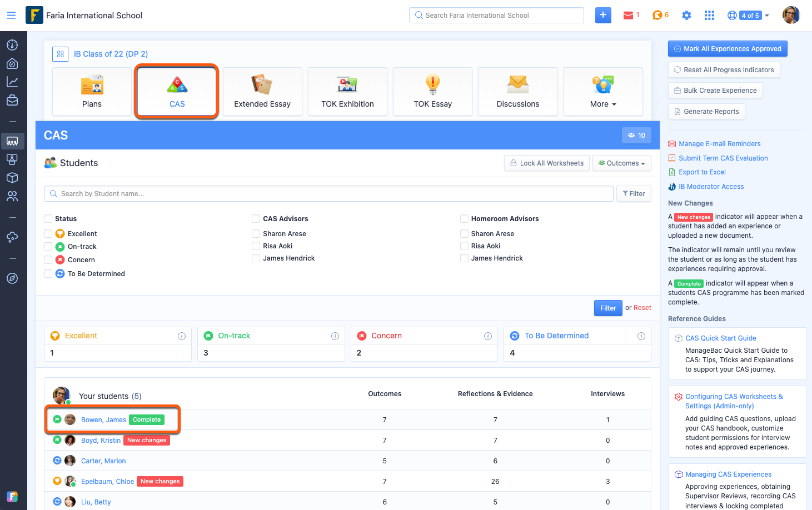
Task: Open the settings gear icon
Action: pos(686,16)
